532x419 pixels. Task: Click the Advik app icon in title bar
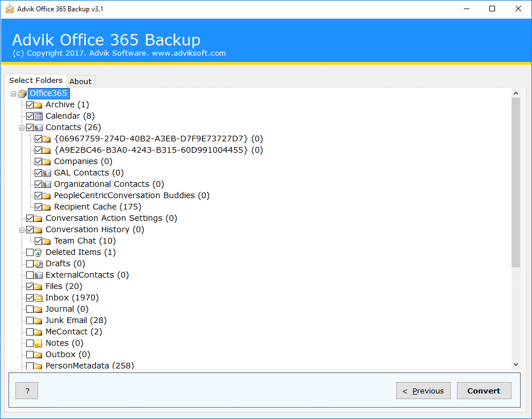point(10,9)
